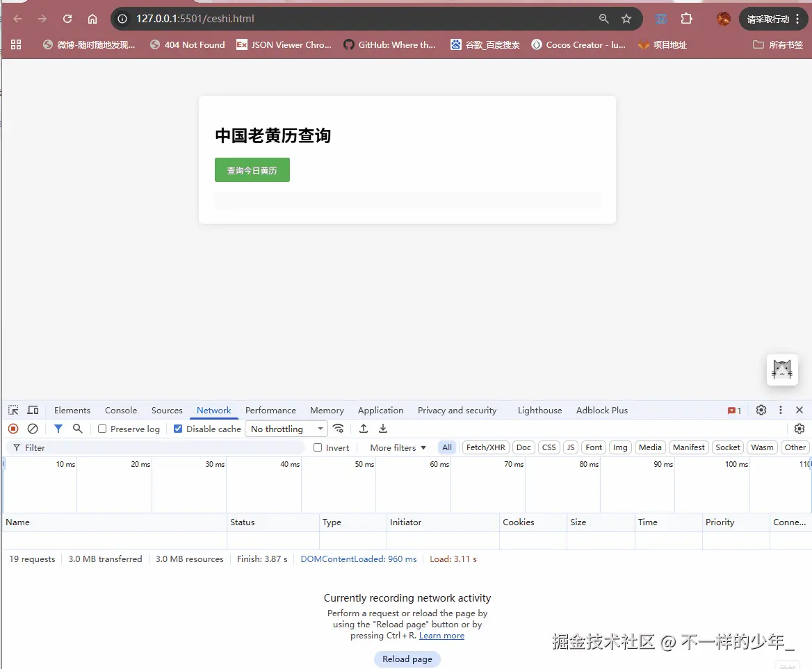Export HAR file via download icon
Image resolution: width=812 pixels, height=669 pixels.
382,429
